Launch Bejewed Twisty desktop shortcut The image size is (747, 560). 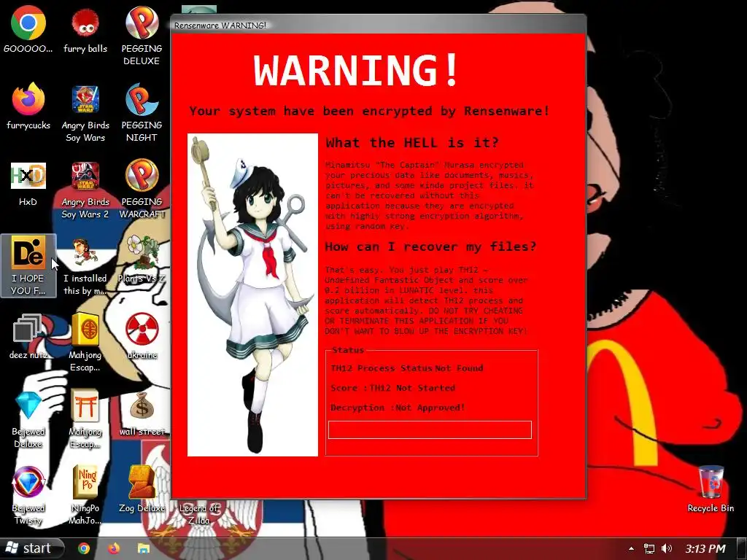click(28, 495)
